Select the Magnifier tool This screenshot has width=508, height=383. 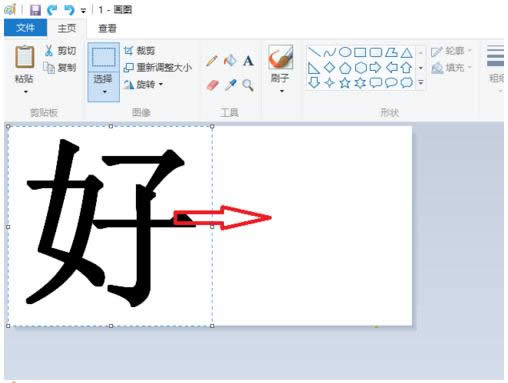click(x=248, y=85)
